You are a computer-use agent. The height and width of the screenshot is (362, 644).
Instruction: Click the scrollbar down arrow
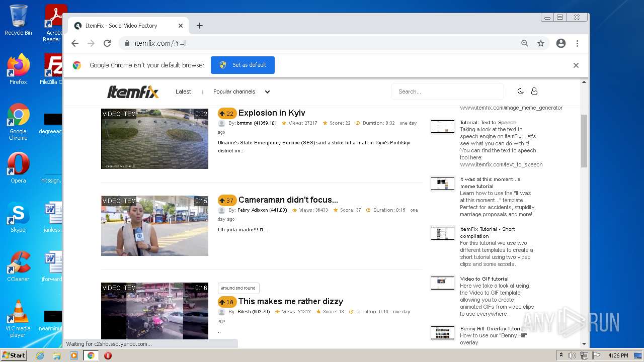584,344
